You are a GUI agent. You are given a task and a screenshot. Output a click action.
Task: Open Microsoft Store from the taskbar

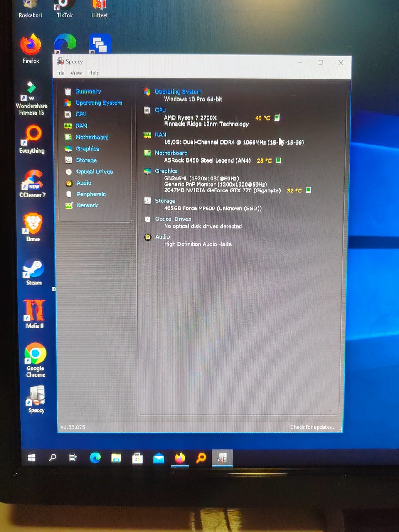pyautogui.click(x=137, y=458)
